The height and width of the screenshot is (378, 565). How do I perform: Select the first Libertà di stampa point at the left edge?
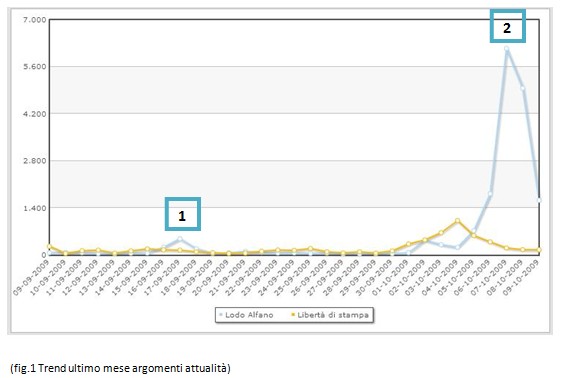[49, 246]
